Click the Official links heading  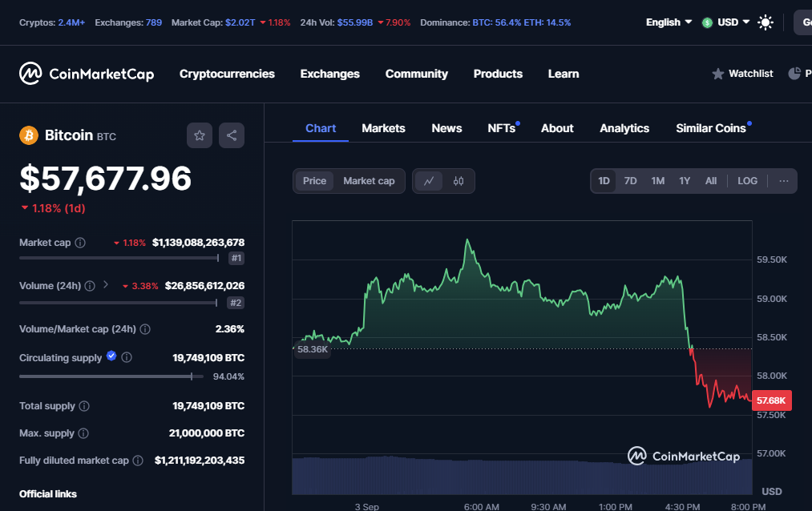(47, 494)
